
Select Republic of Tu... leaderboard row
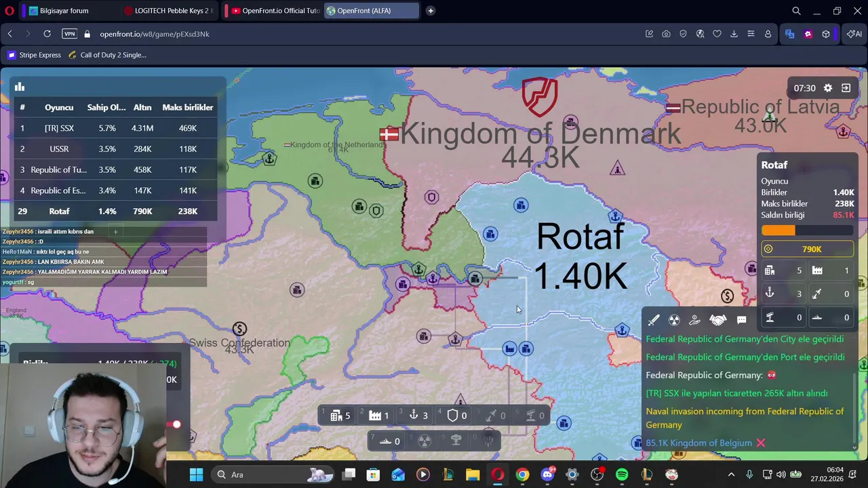coord(115,169)
